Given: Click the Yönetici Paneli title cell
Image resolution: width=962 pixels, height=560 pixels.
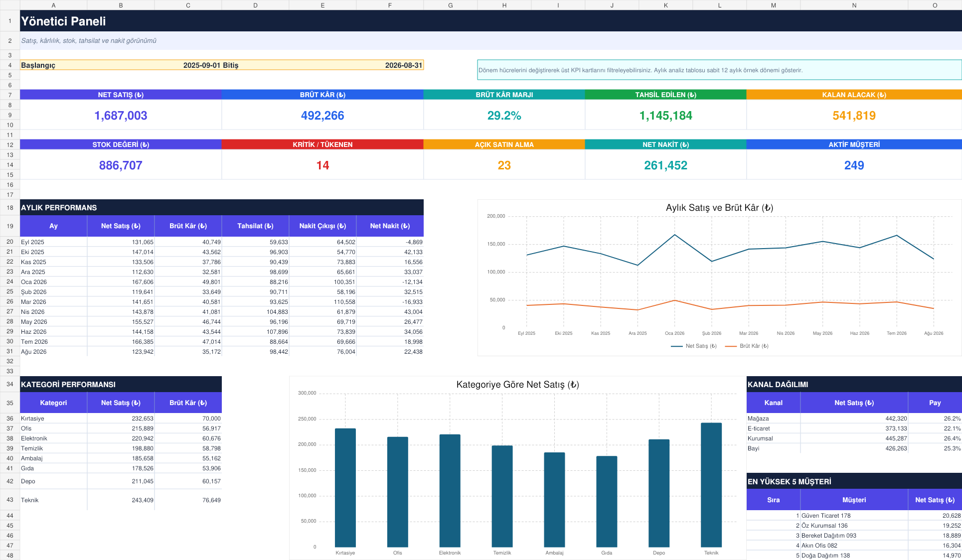Looking at the screenshot, I should 491,21.
